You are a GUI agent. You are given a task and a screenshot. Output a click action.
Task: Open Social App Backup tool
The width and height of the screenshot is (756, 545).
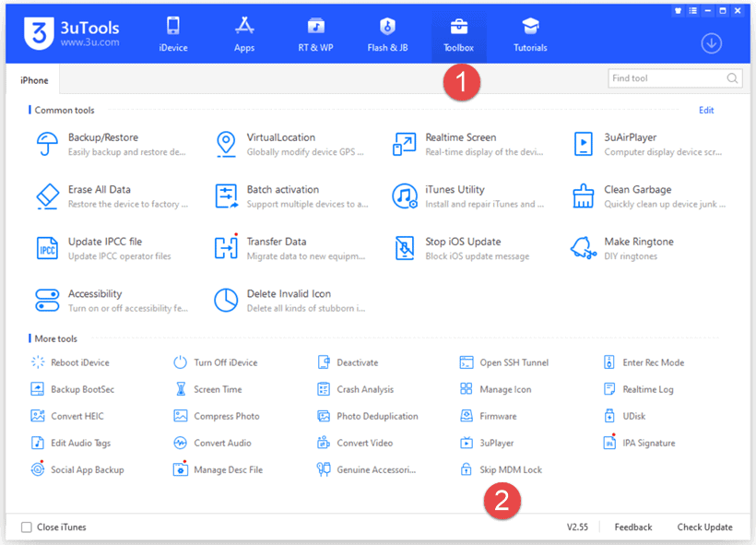point(77,468)
